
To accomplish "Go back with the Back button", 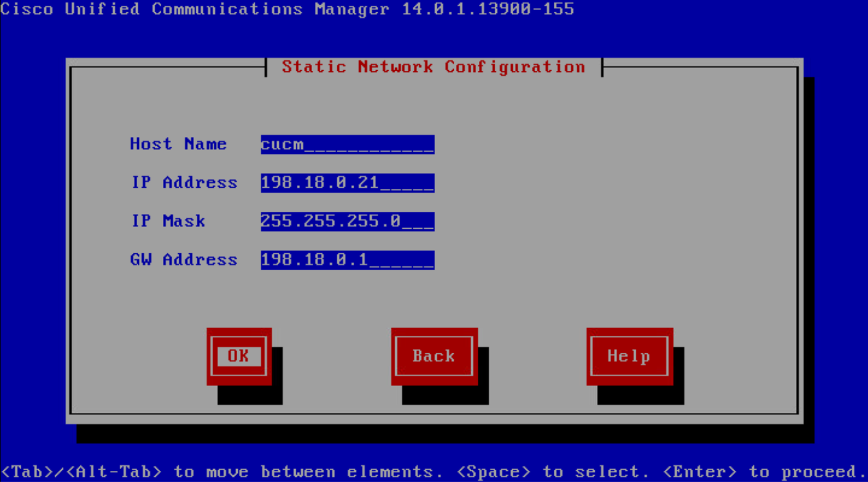I will (x=433, y=356).
